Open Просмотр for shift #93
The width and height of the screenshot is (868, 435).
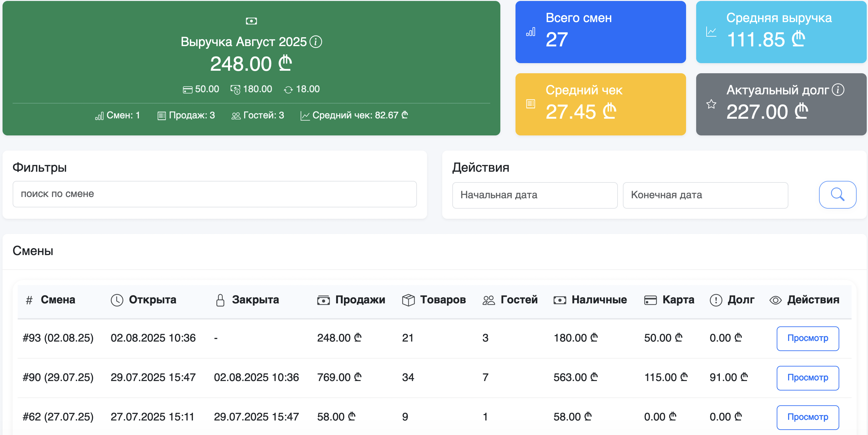[808, 338]
